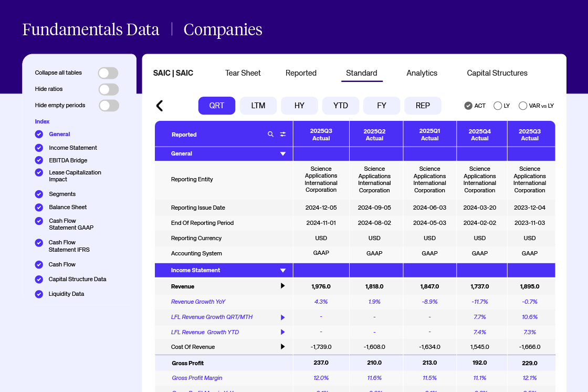Click the Liquidity Data check icon

pyautogui.click(x=39, y=294)
